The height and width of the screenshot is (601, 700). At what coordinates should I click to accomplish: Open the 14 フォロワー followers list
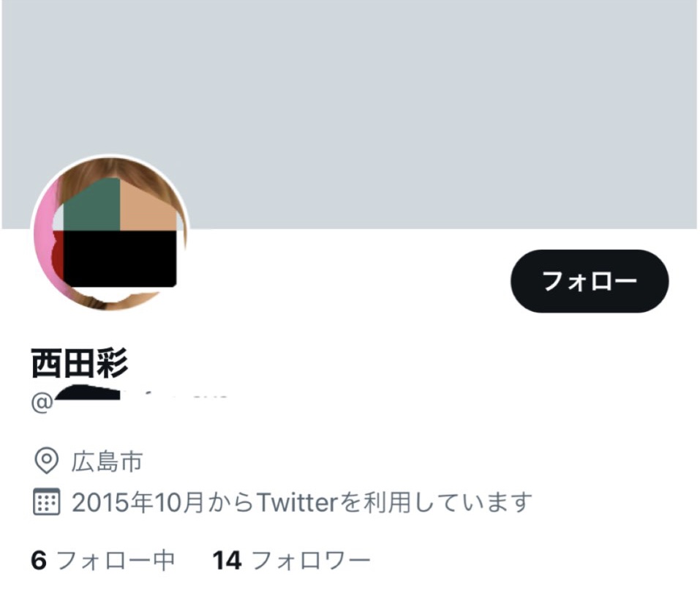click(292, 560)
